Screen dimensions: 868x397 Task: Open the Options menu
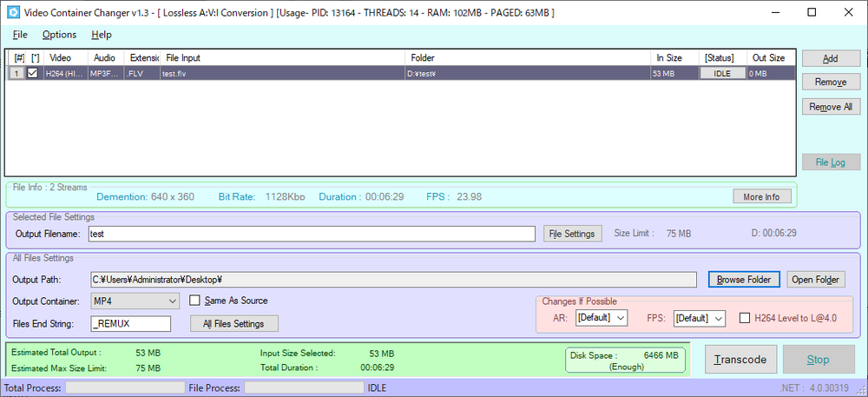coord(59,35)
